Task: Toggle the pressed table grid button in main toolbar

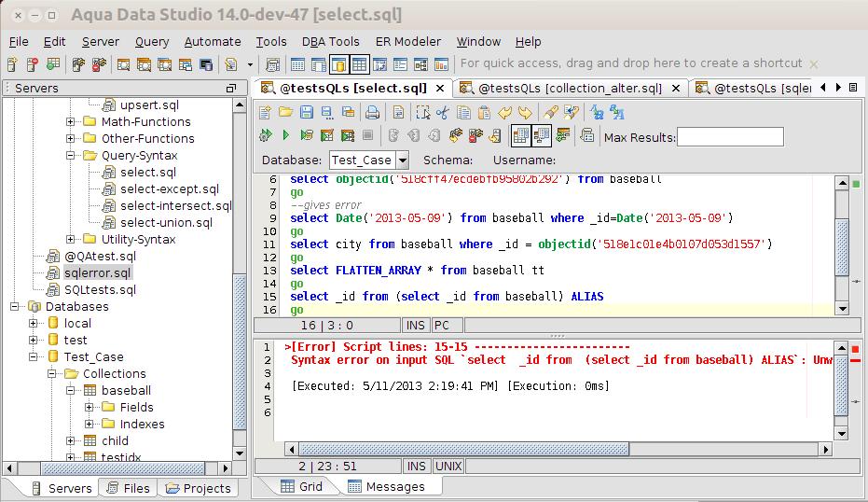Action: [x=359, y=64]
